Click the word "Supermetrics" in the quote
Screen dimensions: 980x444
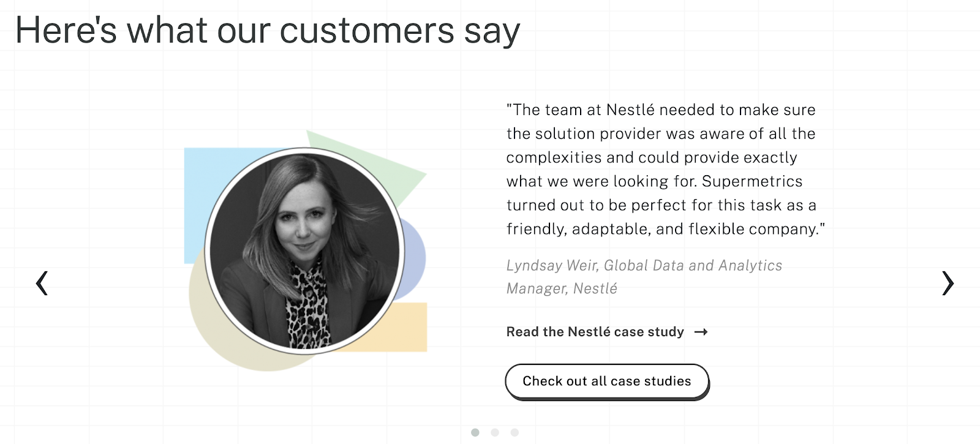[752, 181]
